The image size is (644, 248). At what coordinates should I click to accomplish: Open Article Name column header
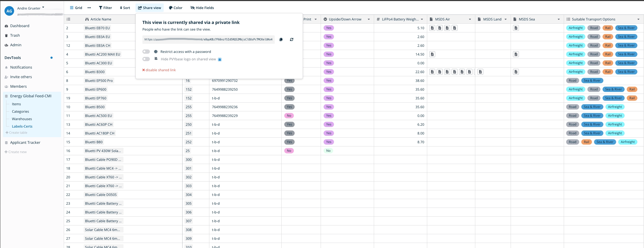[x=101, y=19]
